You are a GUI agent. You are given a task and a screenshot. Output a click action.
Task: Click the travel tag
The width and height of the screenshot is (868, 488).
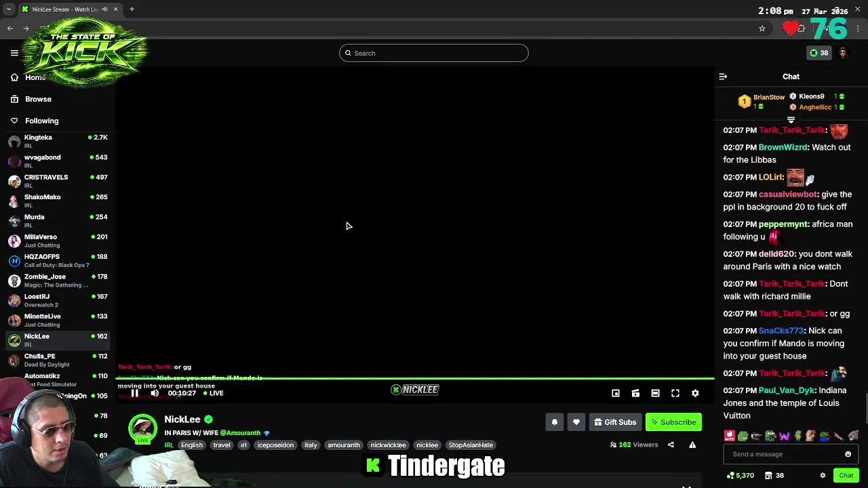tap(222, 445)
